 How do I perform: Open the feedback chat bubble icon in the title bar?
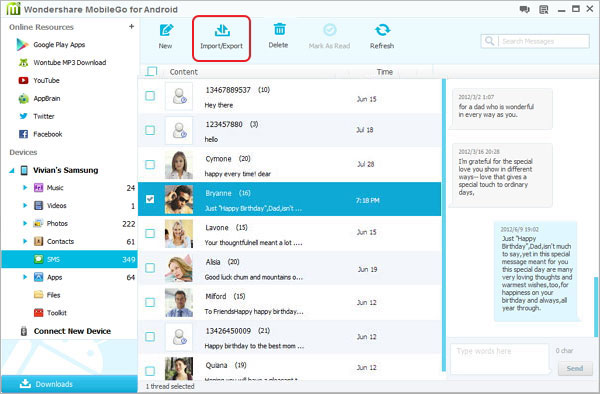tap(524, 10)
